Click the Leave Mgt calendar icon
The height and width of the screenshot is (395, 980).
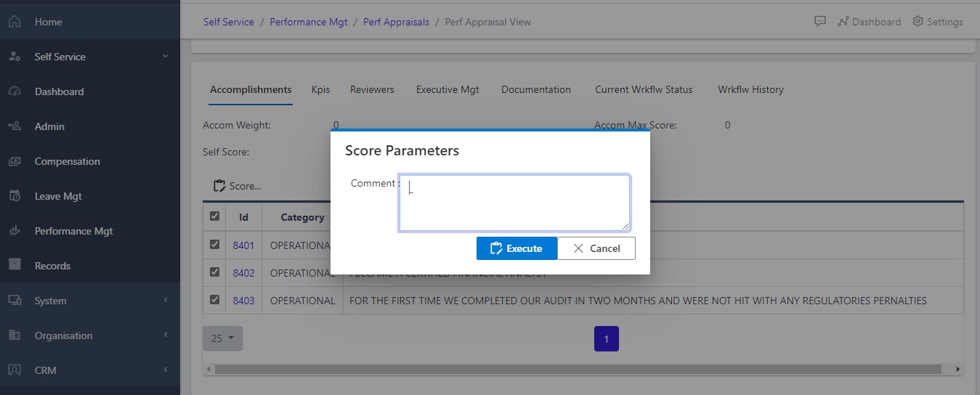coord(15,196)
